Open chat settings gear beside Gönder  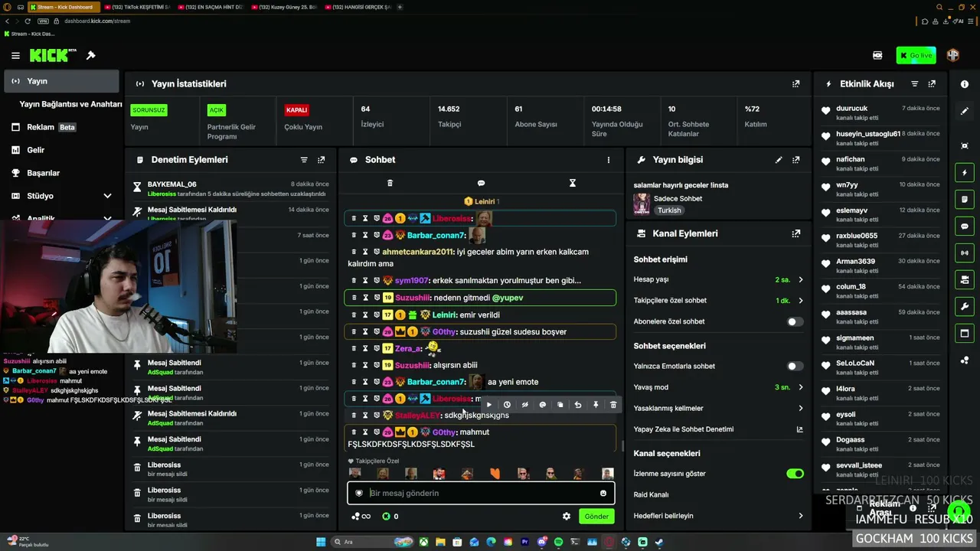click(x=567, y=517)
